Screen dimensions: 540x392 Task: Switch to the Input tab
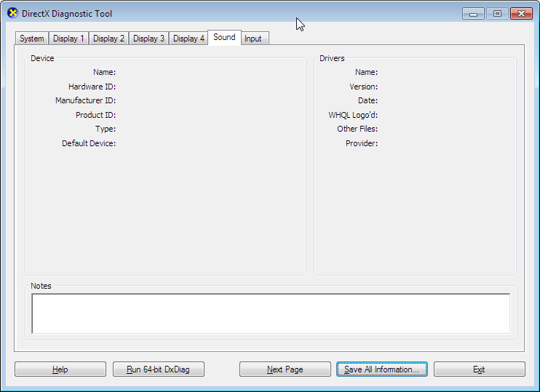point(255,39)
